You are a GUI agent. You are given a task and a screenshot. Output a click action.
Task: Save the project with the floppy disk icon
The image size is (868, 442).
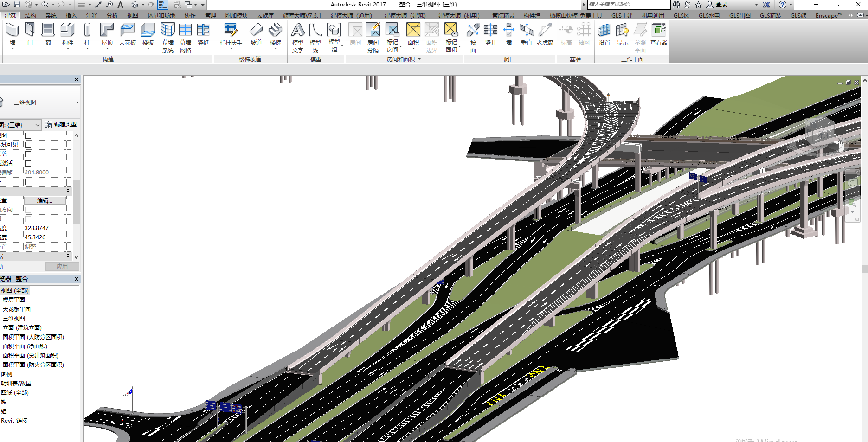pos(17,5)
